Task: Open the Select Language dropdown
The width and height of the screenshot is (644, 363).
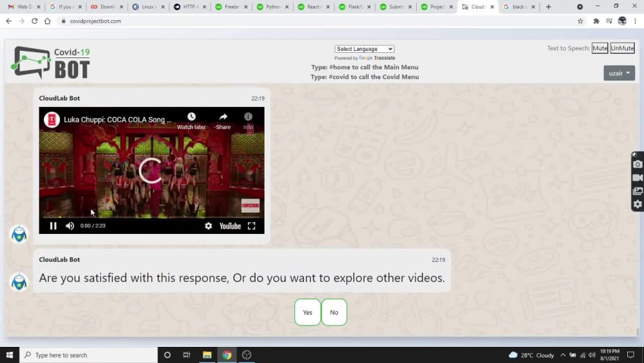Action: (365, 49)
